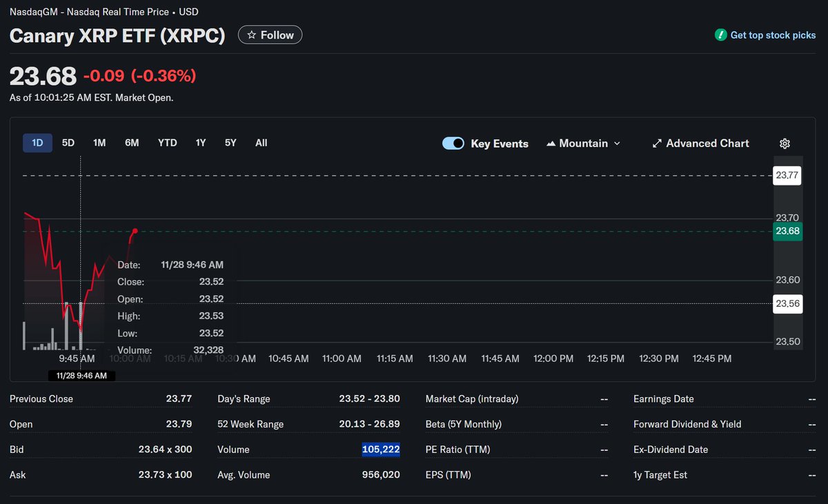Select the 5D time range tab
This screenshot has height=504, width=828.
68,143
